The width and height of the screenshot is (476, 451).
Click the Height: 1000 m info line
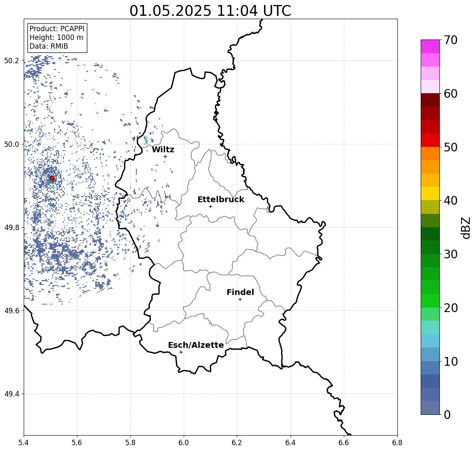pyautogui.click(x=56, y=37)
